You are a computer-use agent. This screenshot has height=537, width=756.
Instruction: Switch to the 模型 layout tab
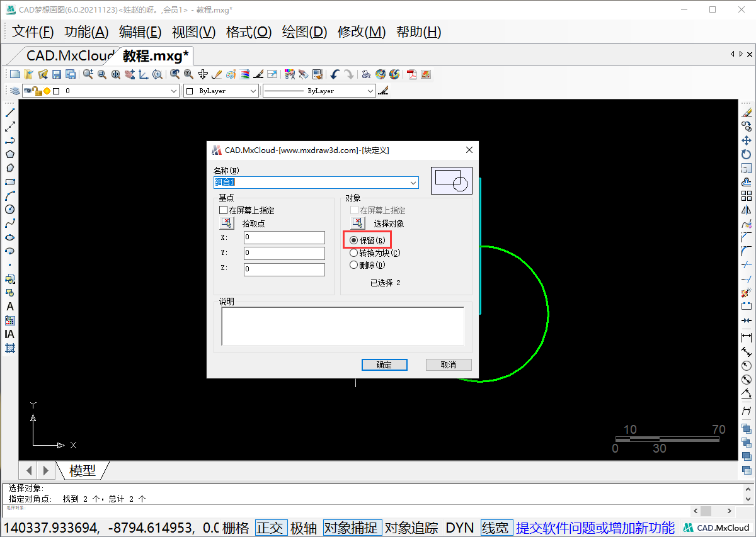[83, 470]
